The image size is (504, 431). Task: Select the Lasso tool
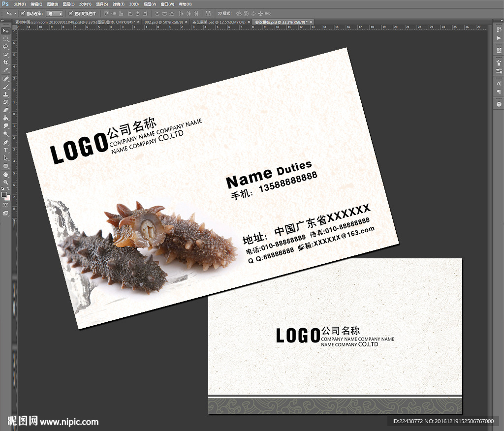coord(6,47)
